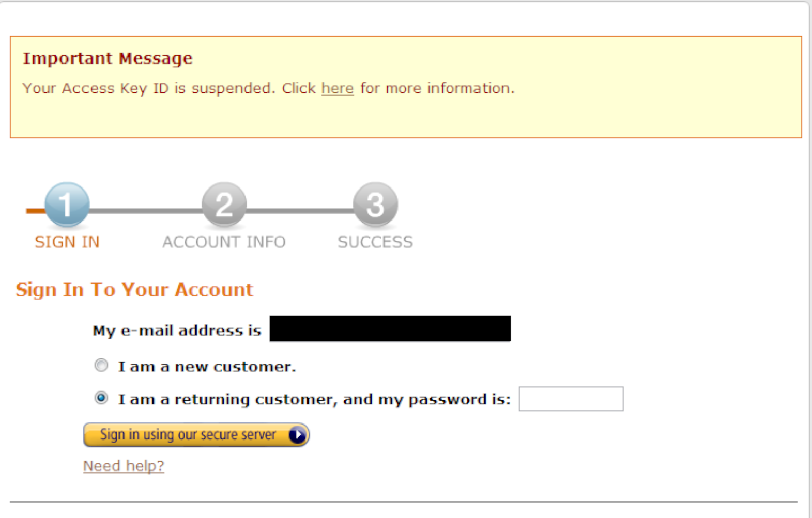Click the 'Important Message' heading
Viewport: 812px width, 518px height.
(x=108, y=58)
